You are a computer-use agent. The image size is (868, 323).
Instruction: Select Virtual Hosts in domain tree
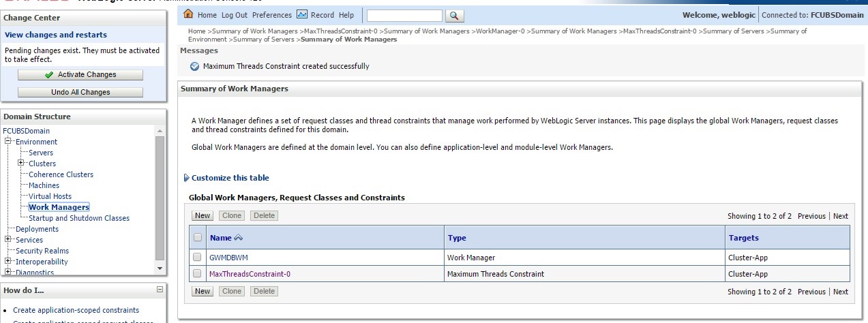point(50,196)
